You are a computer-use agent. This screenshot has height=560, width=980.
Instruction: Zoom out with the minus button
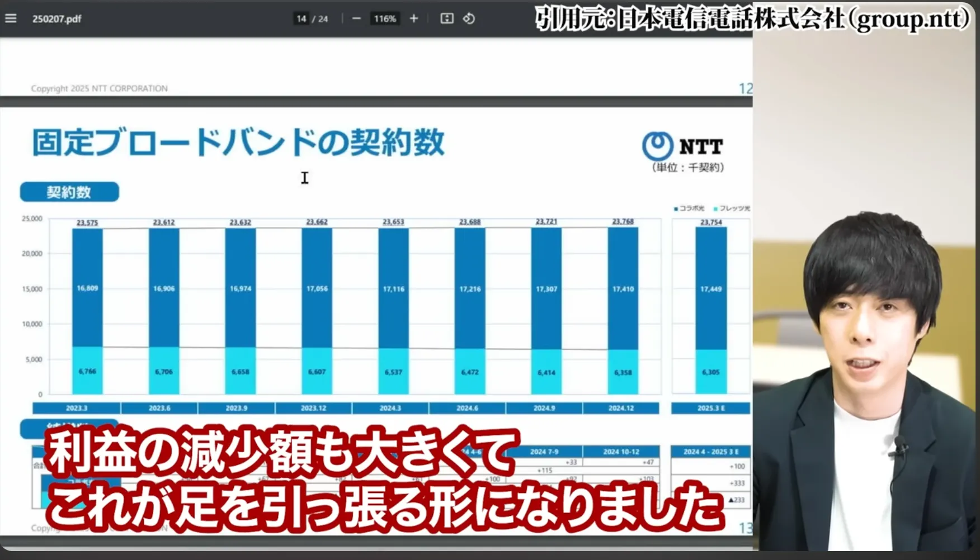tap(356, 18)
